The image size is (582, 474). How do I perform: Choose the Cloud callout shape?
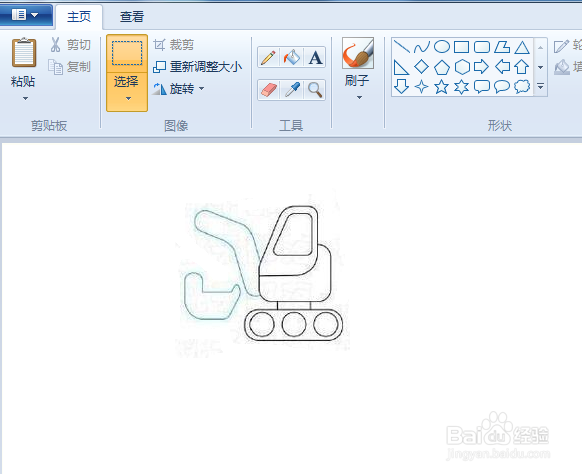coord(522,86)
